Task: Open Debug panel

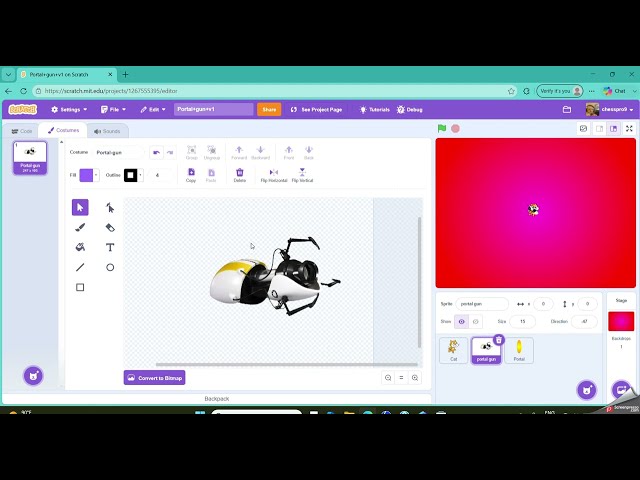Action: [409, 109]
